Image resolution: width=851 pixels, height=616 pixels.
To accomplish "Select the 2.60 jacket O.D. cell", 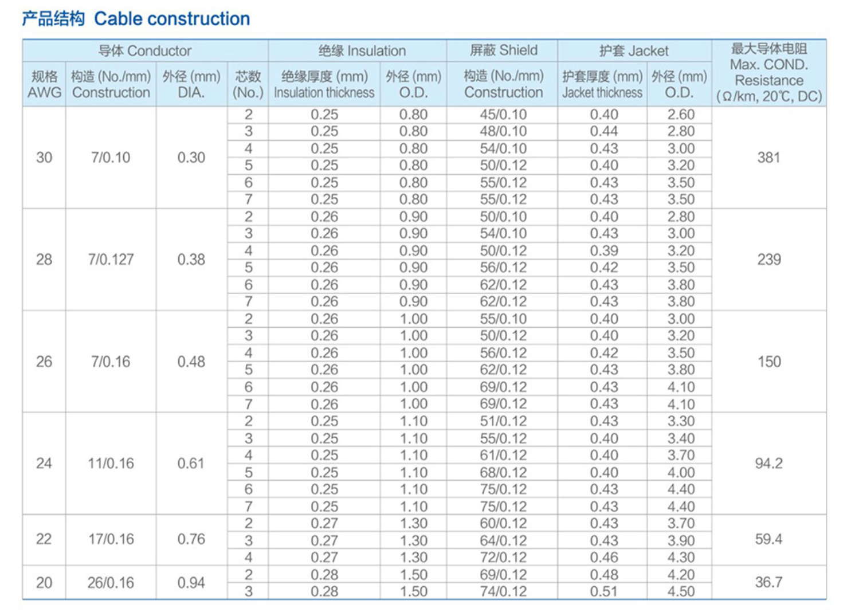I will pos(680,115).
